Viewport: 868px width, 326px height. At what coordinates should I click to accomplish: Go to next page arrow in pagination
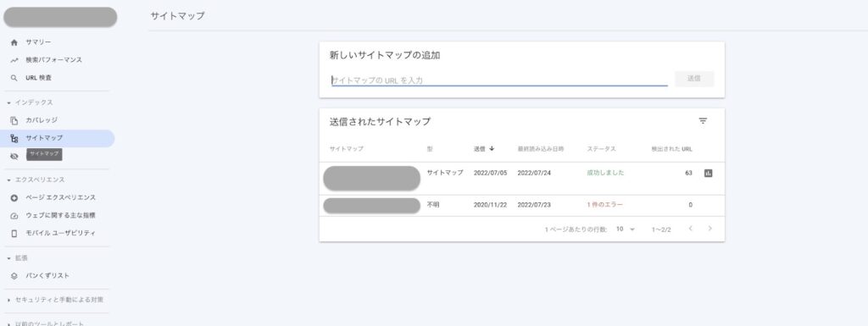[709, 229]
